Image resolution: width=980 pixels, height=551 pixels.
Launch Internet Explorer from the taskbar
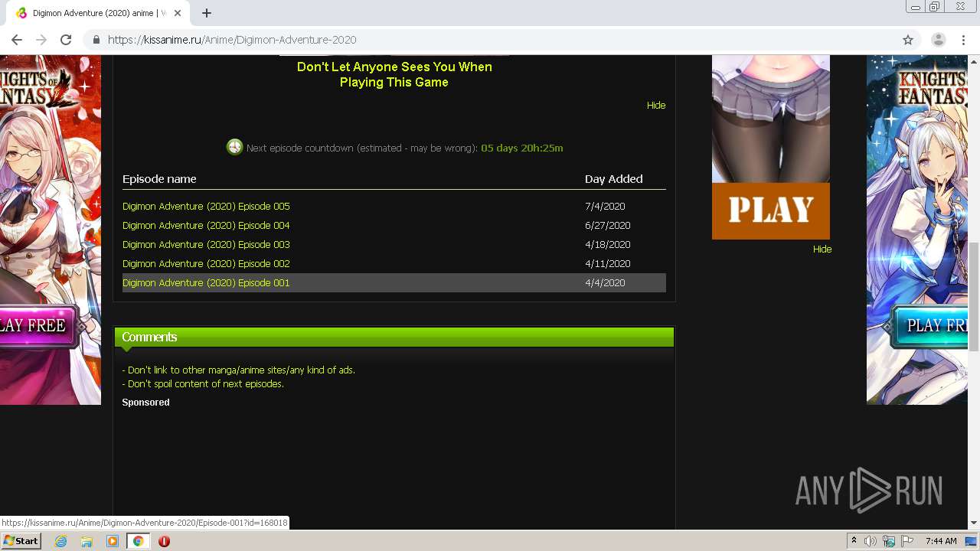click(60, 541)
